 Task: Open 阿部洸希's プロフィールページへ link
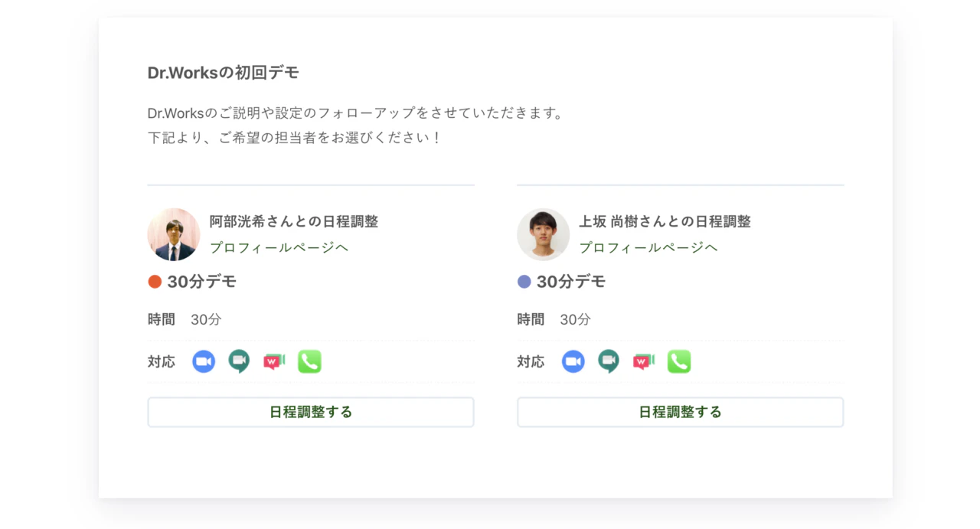coord(279,247)
